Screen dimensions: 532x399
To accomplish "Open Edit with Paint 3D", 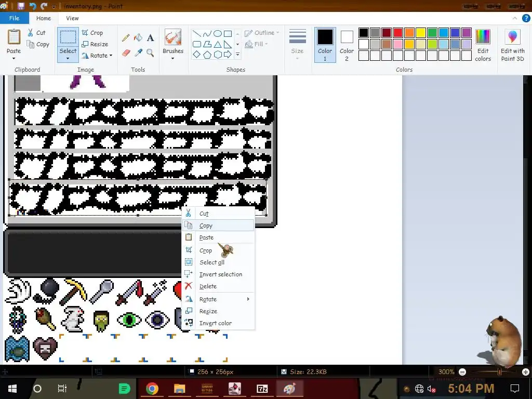I will coord(512,45).
